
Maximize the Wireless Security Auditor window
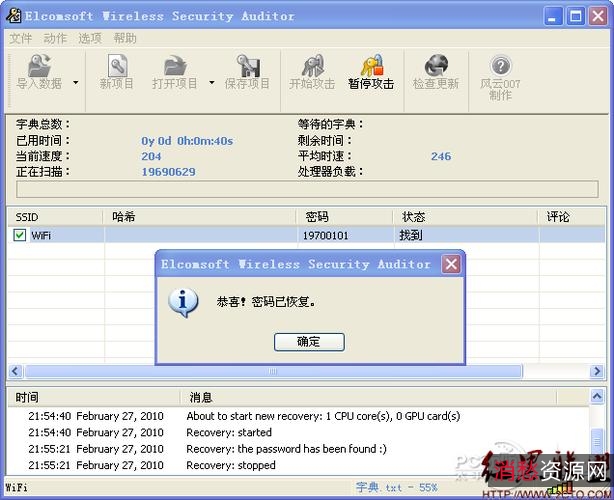(x=576, y=16)
